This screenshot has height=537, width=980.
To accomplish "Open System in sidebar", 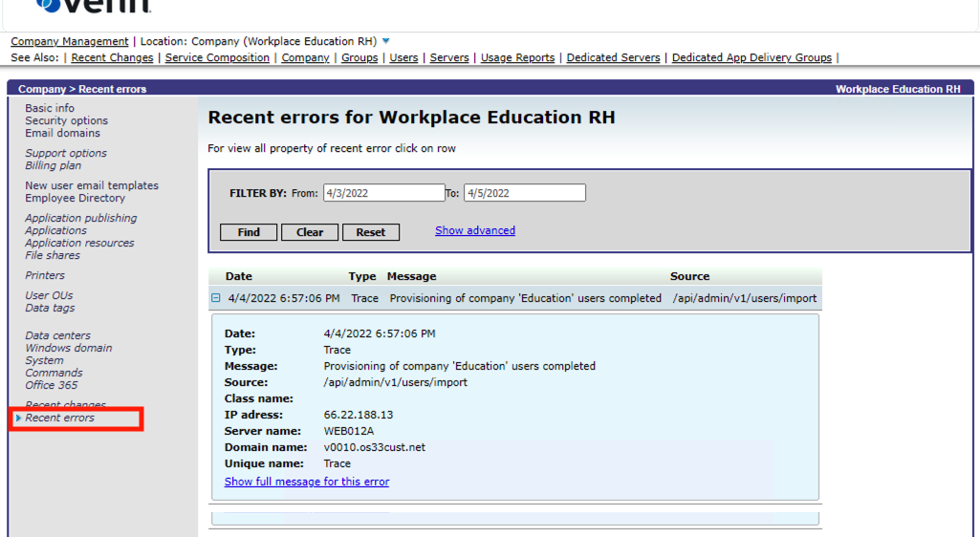I will point(44,360).
